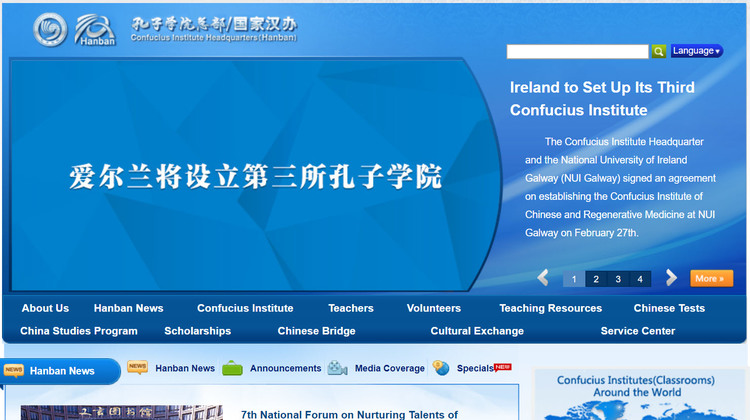Open Hanban News in main navigation
The width and height of the screenshot is (750, 420).
point(129,309)
